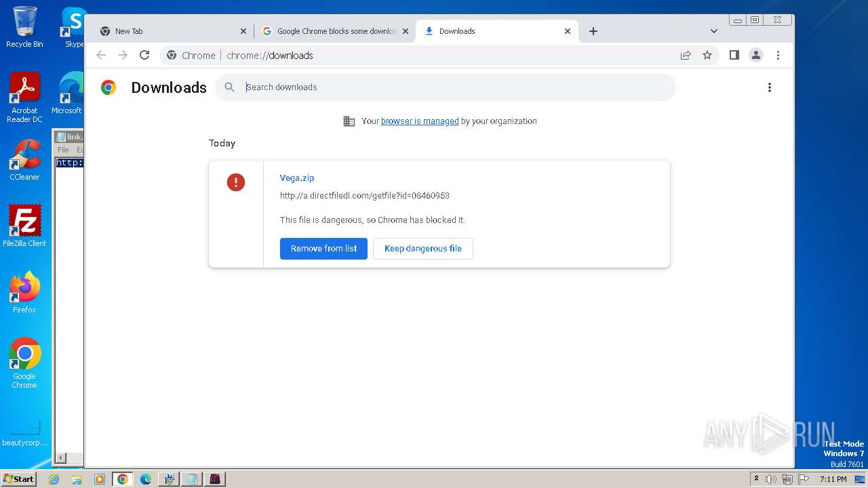Select the Downloads tab
Screen dimensions: 868x488
tap(497, 31)
